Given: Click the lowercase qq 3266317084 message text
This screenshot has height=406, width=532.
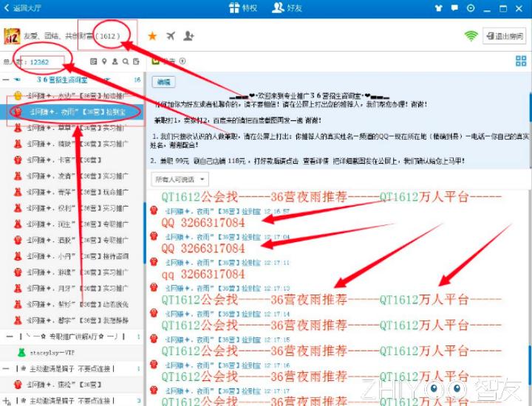Looking at the screenshot, I should point(203,274).
